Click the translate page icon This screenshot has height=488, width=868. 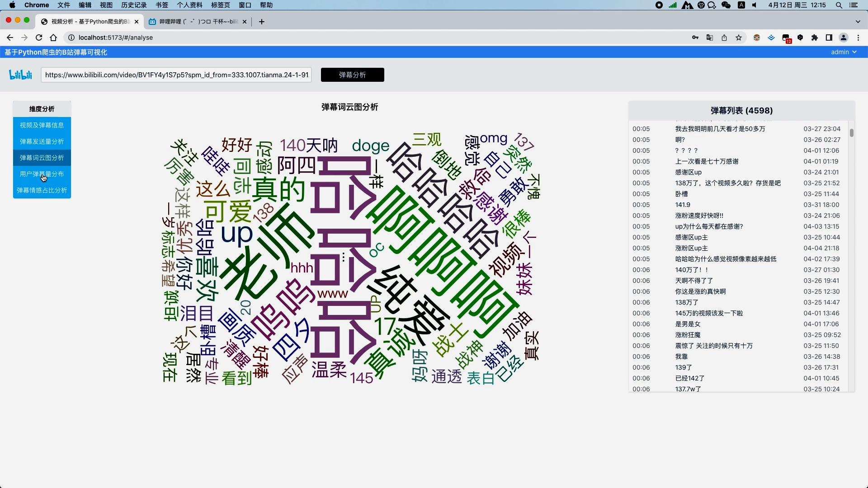click(710, 38)
